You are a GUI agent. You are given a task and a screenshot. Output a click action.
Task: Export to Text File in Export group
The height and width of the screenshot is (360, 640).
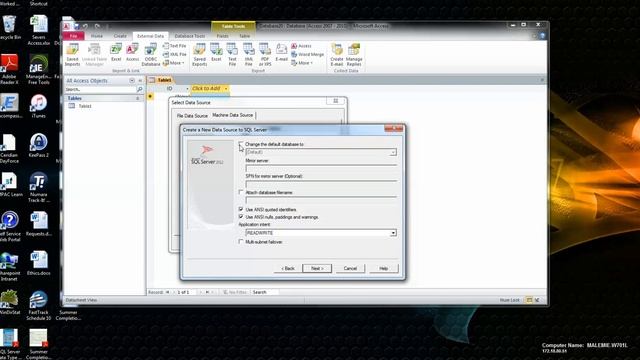click(232, 55)
